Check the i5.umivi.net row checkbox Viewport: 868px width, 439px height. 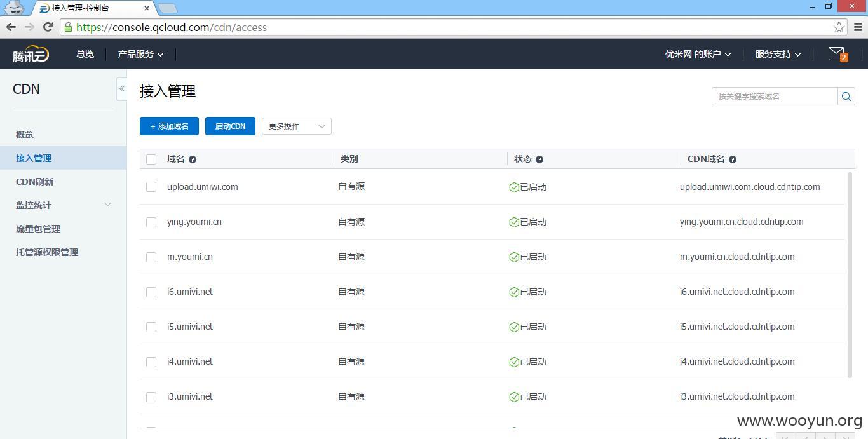tap(151, 327)
